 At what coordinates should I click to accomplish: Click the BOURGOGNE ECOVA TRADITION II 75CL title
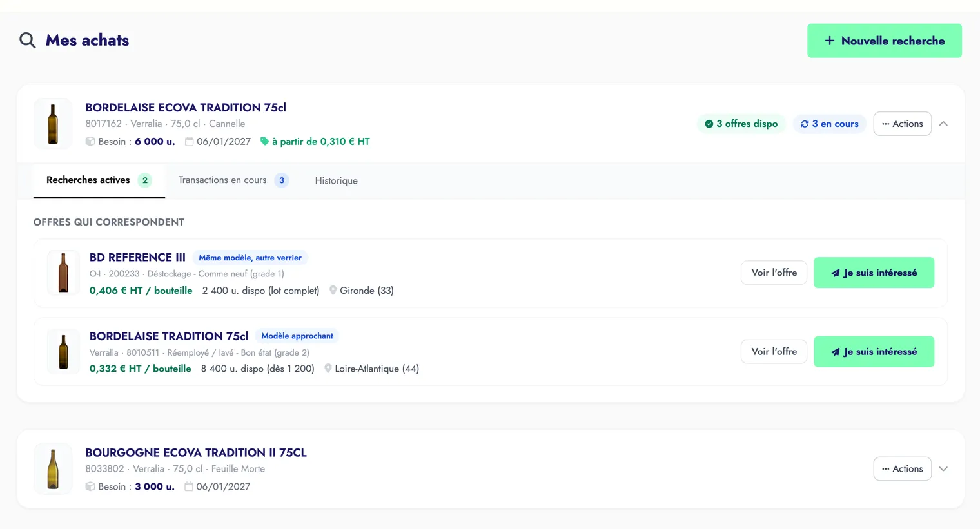click(196, 453)
